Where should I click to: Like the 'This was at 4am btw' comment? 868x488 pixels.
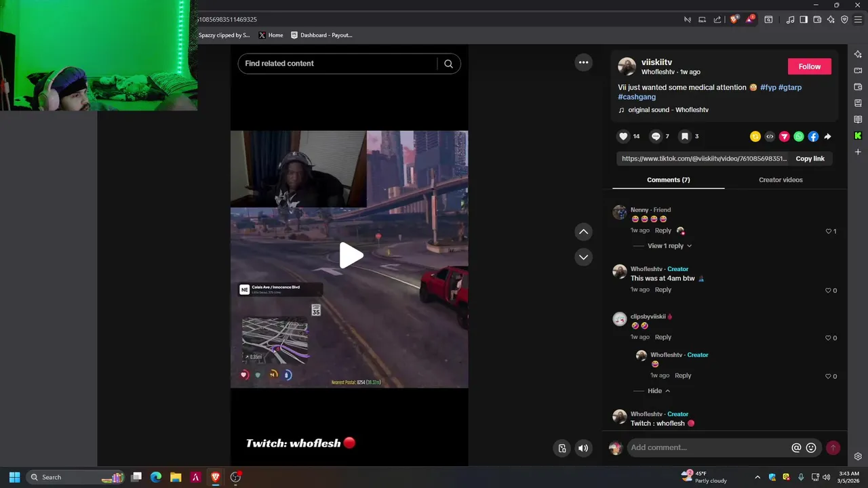(x=828, y=290)
